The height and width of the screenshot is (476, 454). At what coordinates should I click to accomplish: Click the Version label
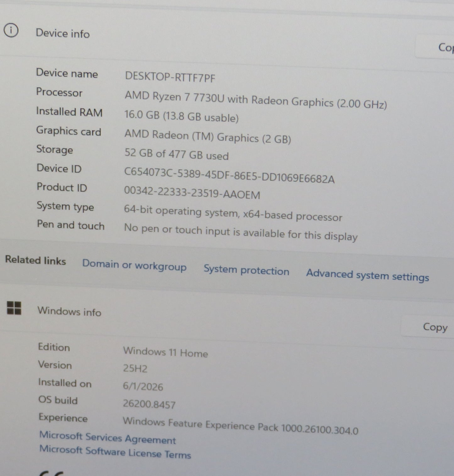[55, 365]
